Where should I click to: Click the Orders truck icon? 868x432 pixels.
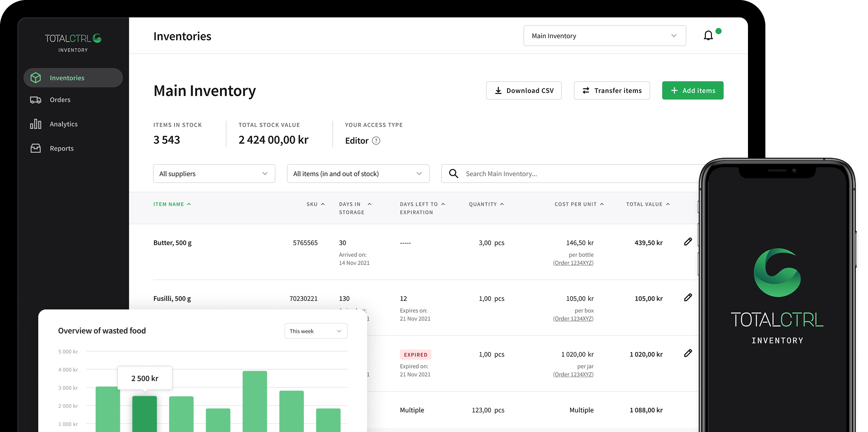click(x=36, y=100)
